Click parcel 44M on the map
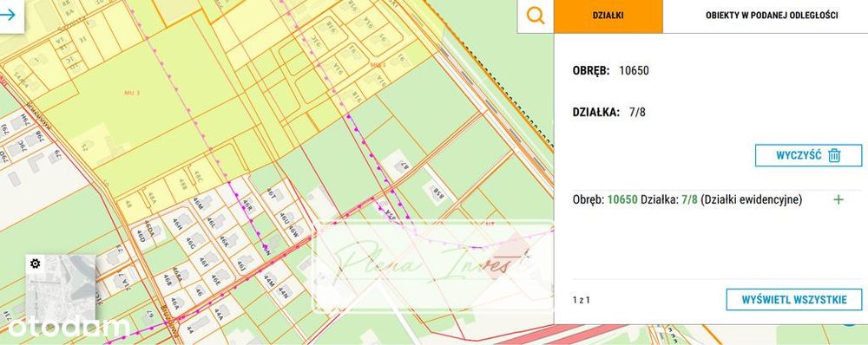Viewport: 868px width, 345px height. 270,279
